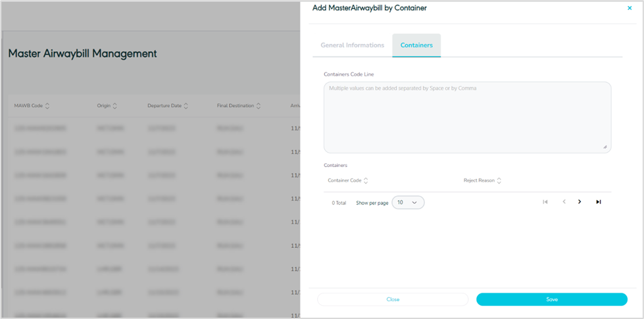Screen dimensions: 644x319
Task: Click the Reject Reason column header label
Action: 479,180
